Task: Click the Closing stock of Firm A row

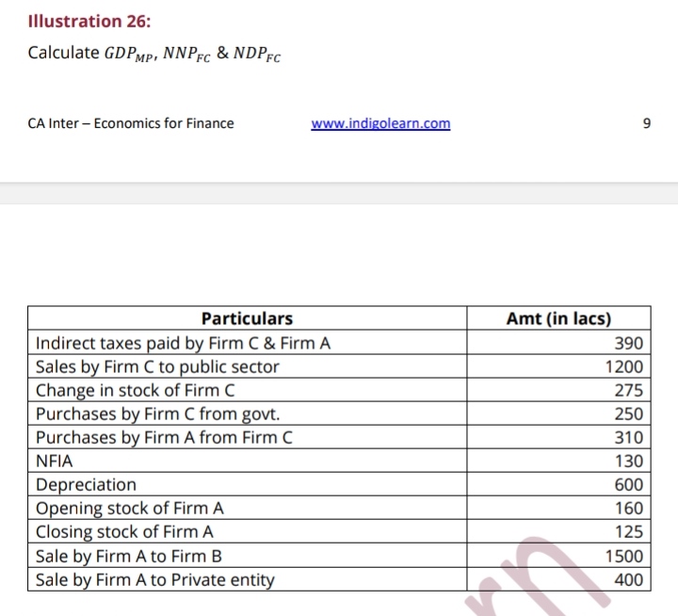Action: (124, 532)
